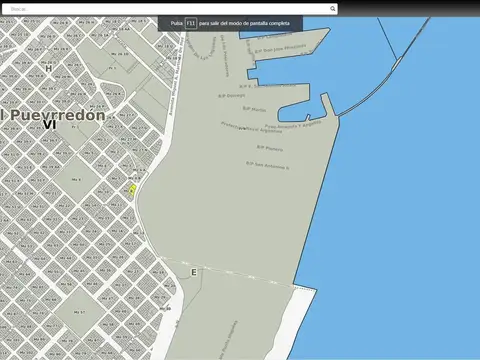This screenshot has height=360, width=480.
Task: Click the 'Pueyrredón' map label
Action: 58,115
